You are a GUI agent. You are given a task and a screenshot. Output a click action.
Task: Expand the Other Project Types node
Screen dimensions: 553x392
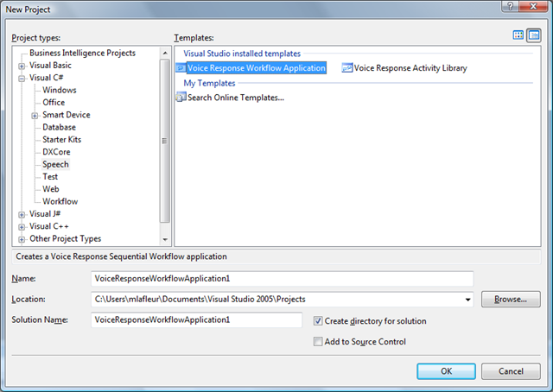pos(22,240)
